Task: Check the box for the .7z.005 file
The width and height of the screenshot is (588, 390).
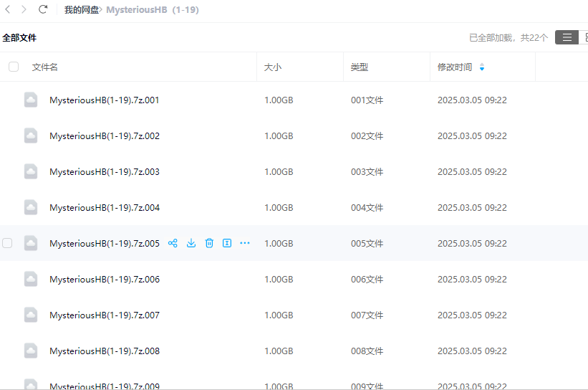Action: pos(7,243)
